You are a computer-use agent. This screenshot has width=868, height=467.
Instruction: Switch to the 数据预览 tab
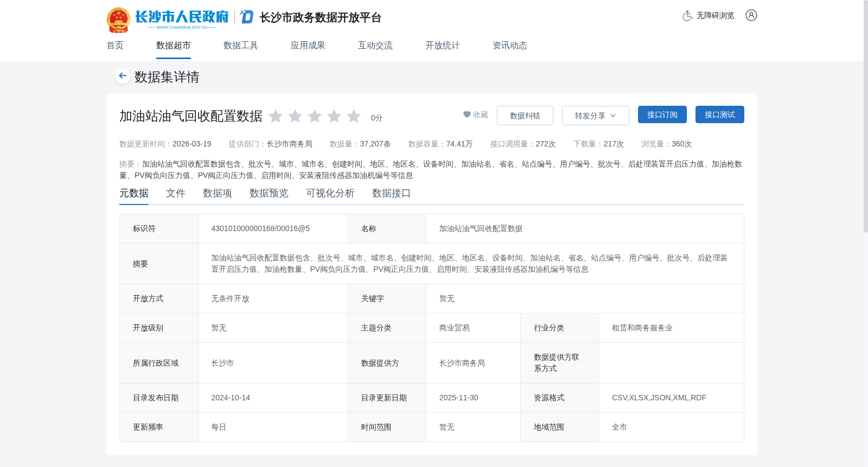click(269, 193)
